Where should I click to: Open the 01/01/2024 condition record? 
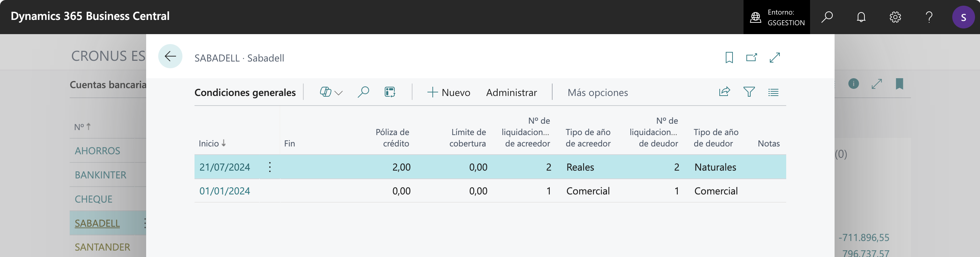(x=224, y=191)
